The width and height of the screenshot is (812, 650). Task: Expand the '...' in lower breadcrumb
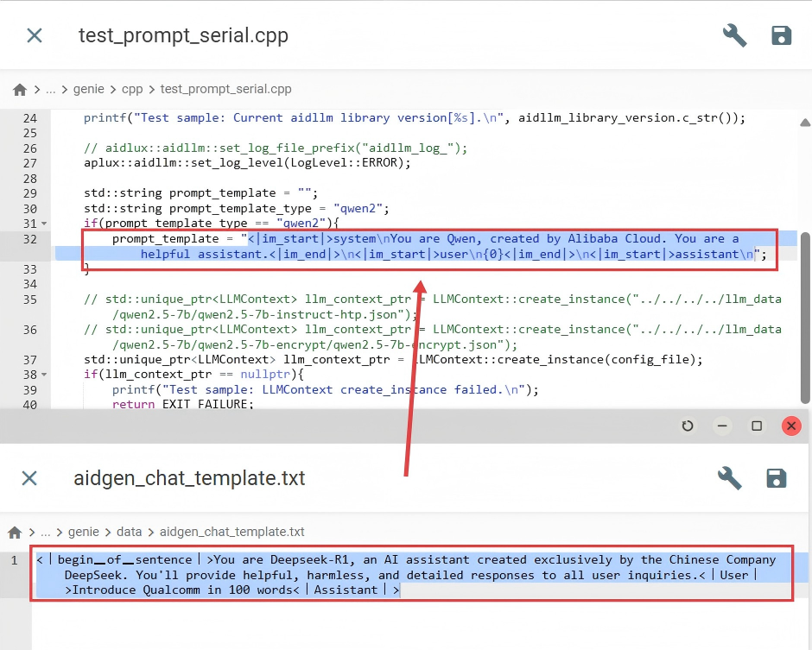(46, 532)
